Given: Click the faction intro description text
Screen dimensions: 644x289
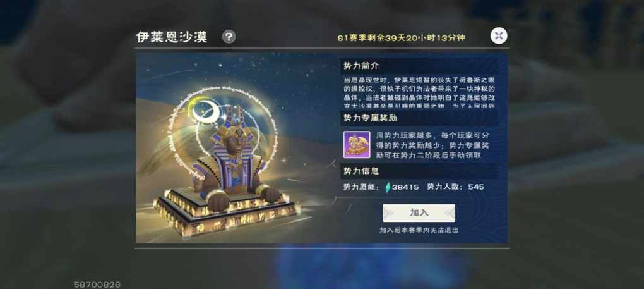Looking at the screenshot, I should [x=419, y=91].
